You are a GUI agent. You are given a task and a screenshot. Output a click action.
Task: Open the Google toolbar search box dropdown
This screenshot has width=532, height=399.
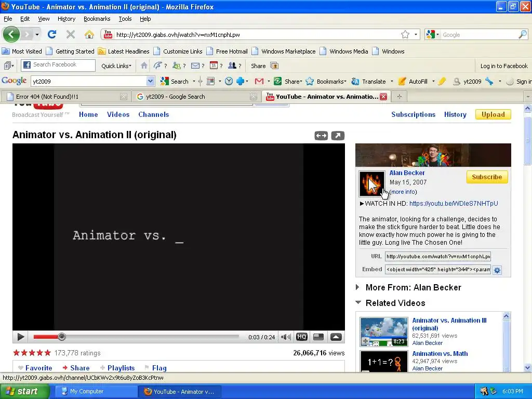tap(150, 81)
